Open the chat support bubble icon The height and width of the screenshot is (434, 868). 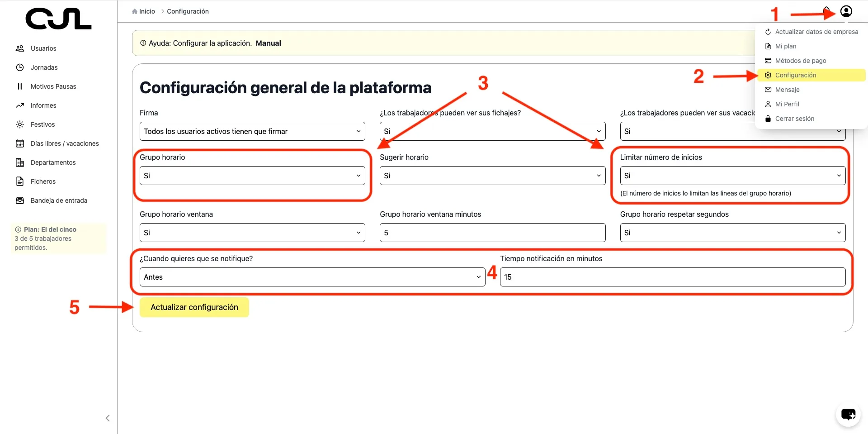[x=848, y=414]
